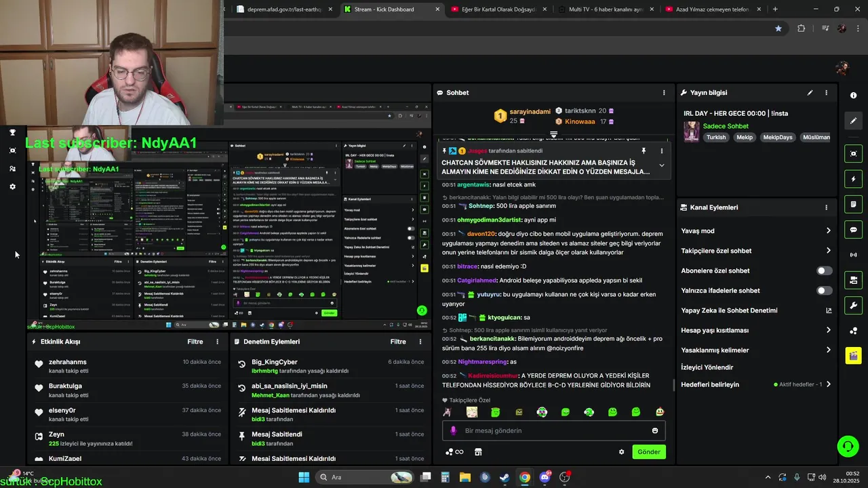The height and width of the screenshot is (488, 868).
Task: Toggle Abonelere özel sohbet switch
Action: (x=824, y=270)
